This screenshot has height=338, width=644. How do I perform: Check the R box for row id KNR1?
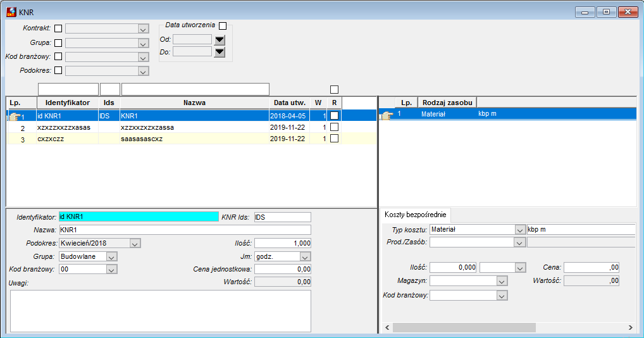coord(334,116)
